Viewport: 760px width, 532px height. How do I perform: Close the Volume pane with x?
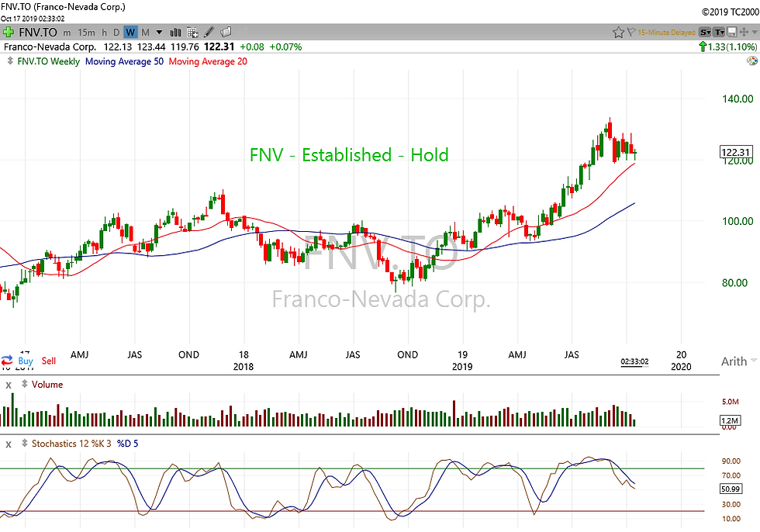click(9, 385)
